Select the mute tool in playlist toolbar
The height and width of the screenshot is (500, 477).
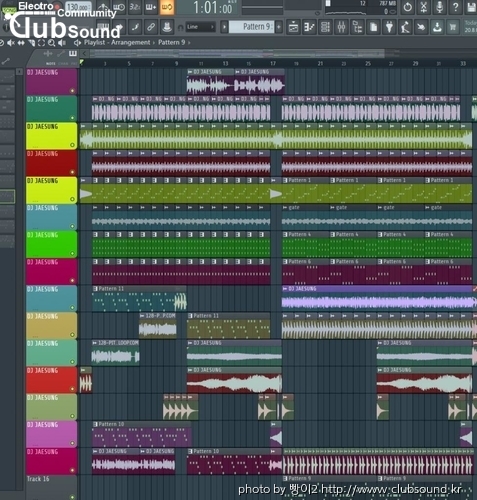[x=11, y=43]
